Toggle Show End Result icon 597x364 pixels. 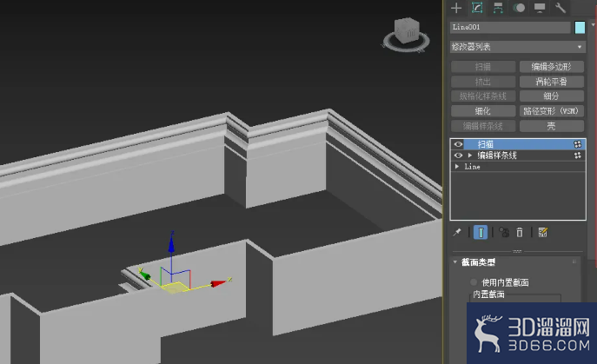click(481, 232)
